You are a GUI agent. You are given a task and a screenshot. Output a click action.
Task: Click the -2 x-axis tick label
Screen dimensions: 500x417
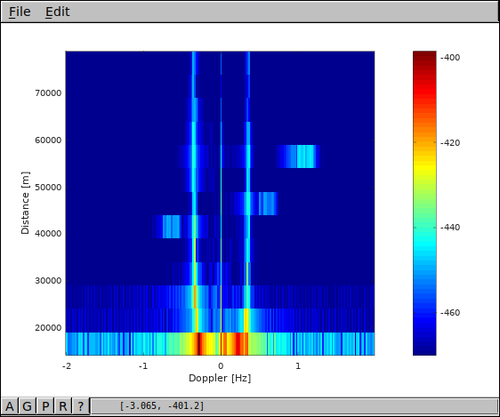coord(67,366)
